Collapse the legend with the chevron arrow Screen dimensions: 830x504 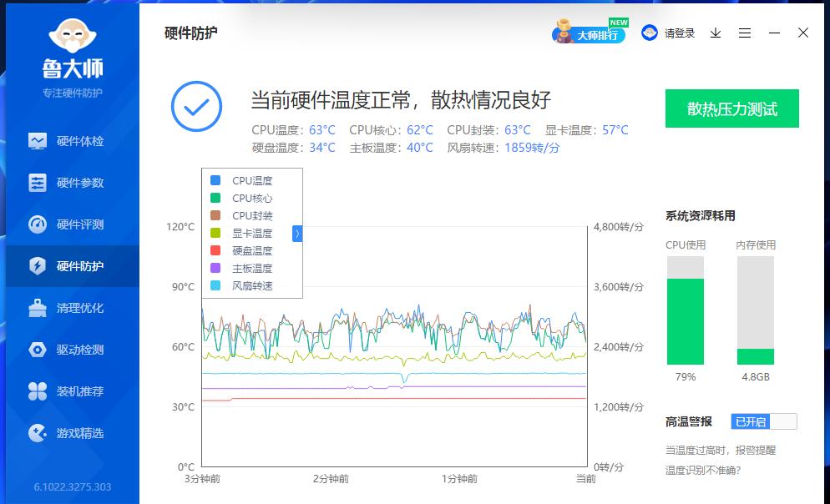(x=297, y=234)
